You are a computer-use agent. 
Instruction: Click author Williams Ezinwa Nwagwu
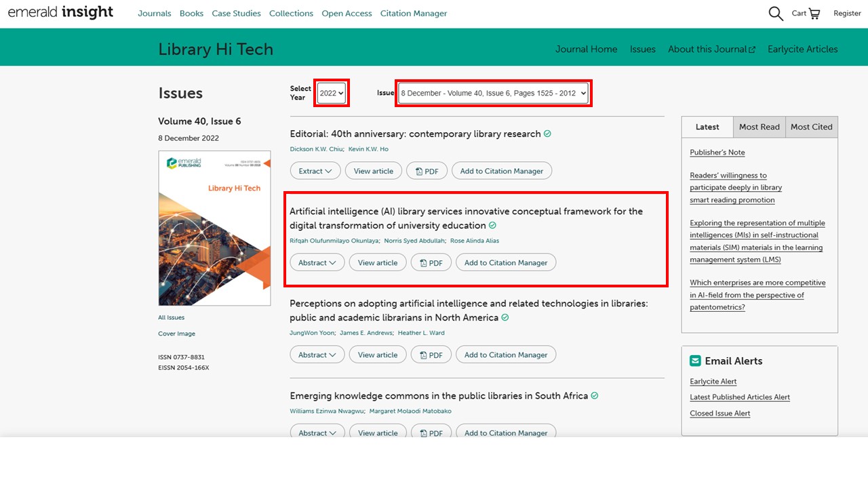point(327,411)
